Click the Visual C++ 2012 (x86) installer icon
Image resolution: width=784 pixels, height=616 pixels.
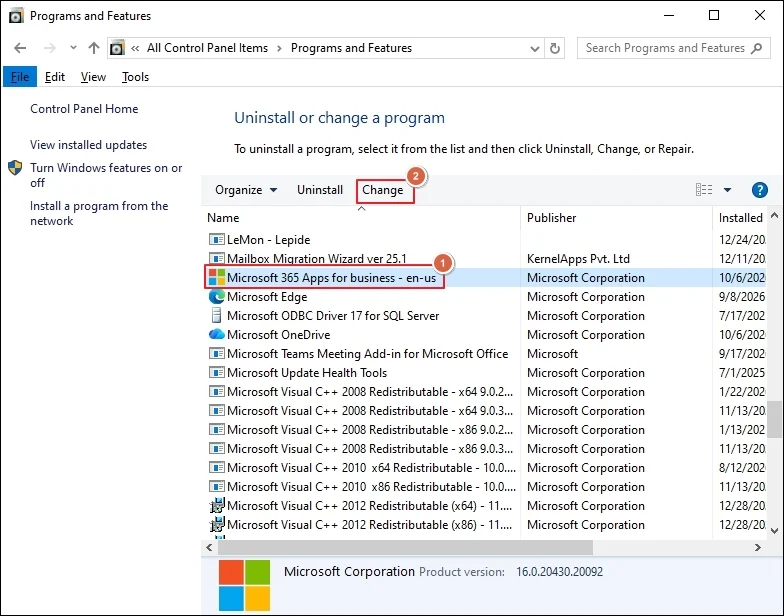point(216,524)
